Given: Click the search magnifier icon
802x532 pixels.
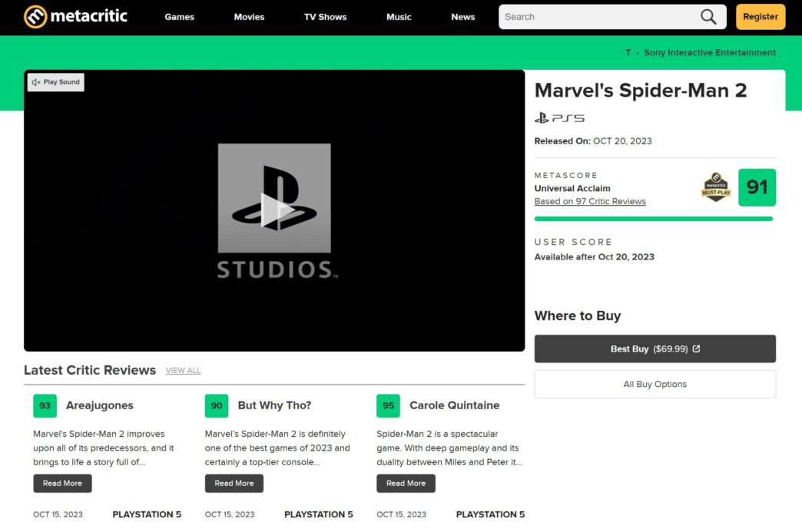Looking at the screenshot, I should point(708,17).
